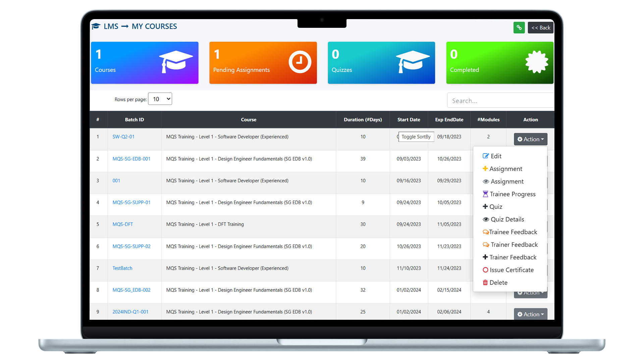The height and width of the screenshot is (362, 644).
Task: Toggle sort on Start Date column header
Action: click(x=409, y=120)
